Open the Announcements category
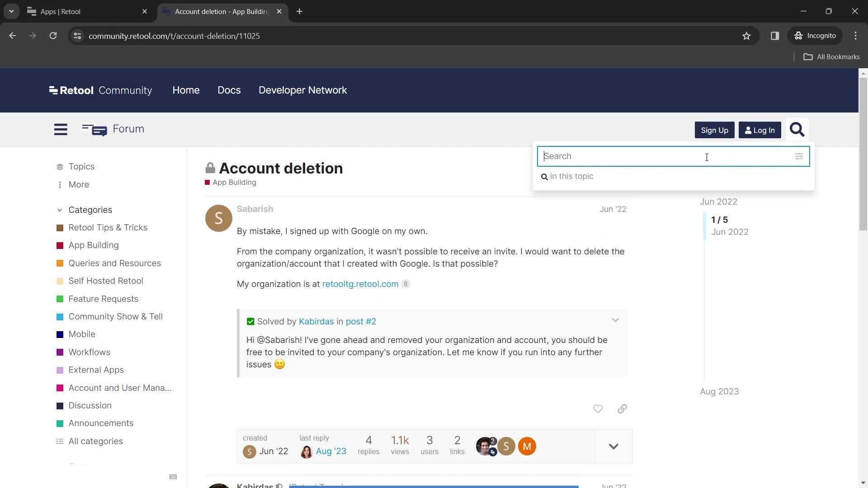The height and width of the screenshot is (488, 868). 101,423
